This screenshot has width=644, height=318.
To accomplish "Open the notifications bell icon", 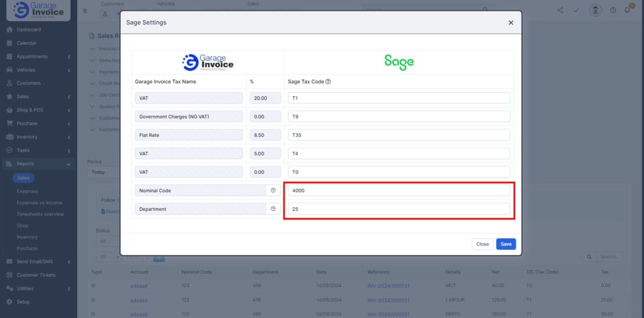I will pyautogui.click(x=627, y=10).
